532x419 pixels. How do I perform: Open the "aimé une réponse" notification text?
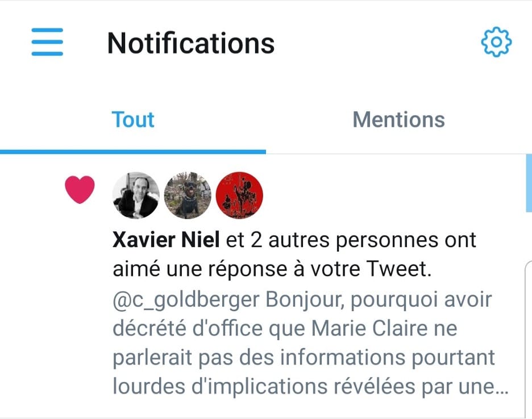coord(227,270)
